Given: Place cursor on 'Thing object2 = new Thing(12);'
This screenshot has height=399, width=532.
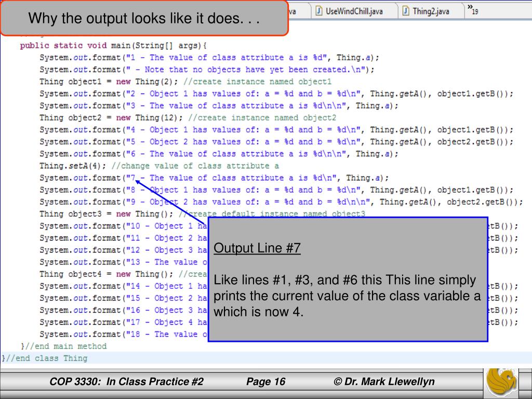Looking at the screenshot, I should 111,118.
